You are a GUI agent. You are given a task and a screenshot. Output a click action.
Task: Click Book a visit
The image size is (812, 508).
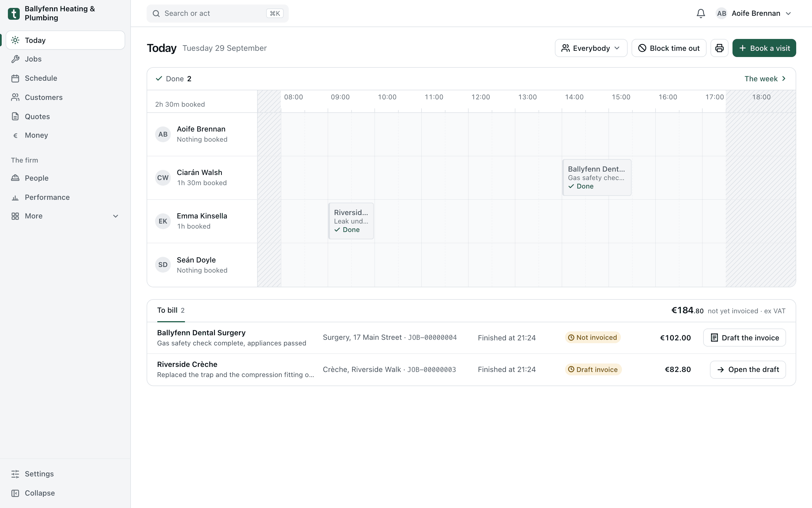764,48
